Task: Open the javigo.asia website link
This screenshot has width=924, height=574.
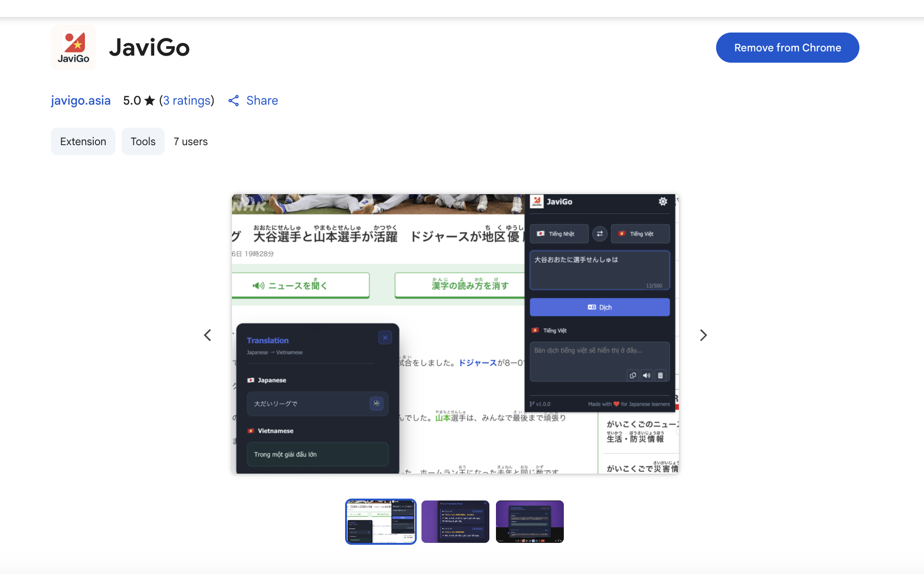Action: click(x=81, y=100)
